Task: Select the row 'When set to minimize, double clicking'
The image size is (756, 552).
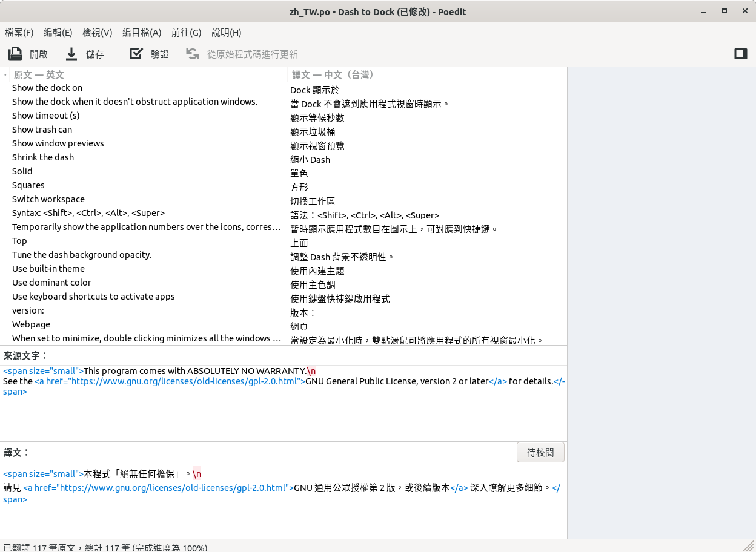Action: (283, 339)
